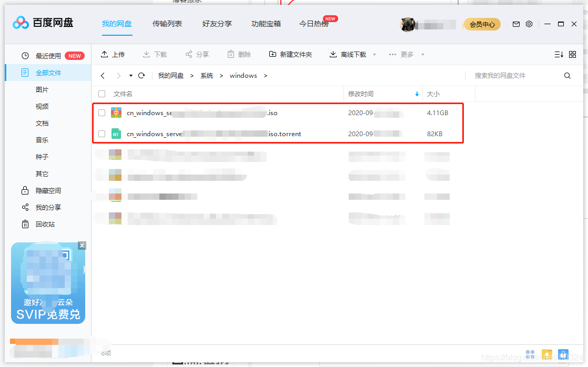
Task: Click the Baidu Netdisk logo
Action: tap(43, 23)
